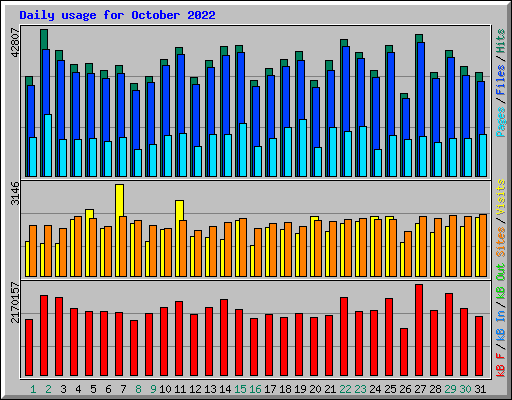This screenshot has width=512, height=400.
Task: Click day label '30' on the x-axis
Action: click(465, 389)
